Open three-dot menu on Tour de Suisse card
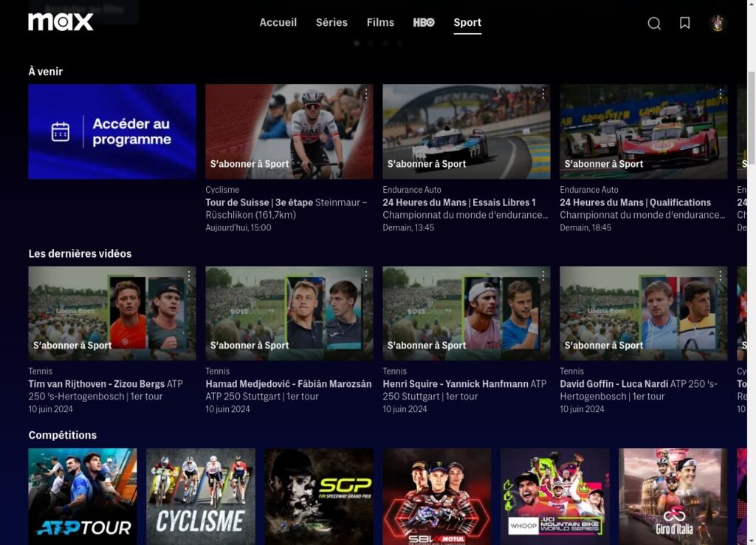Viewport: 756px width, 545px height. point(366,94)
